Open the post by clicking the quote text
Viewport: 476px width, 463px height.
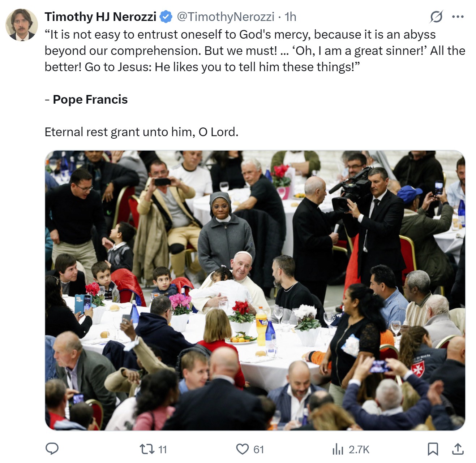(x=255, y=51)
